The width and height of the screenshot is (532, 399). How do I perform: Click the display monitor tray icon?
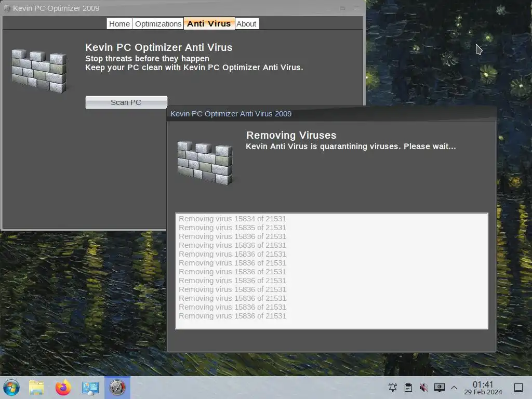pyautogui.click(x=439, y=387)
